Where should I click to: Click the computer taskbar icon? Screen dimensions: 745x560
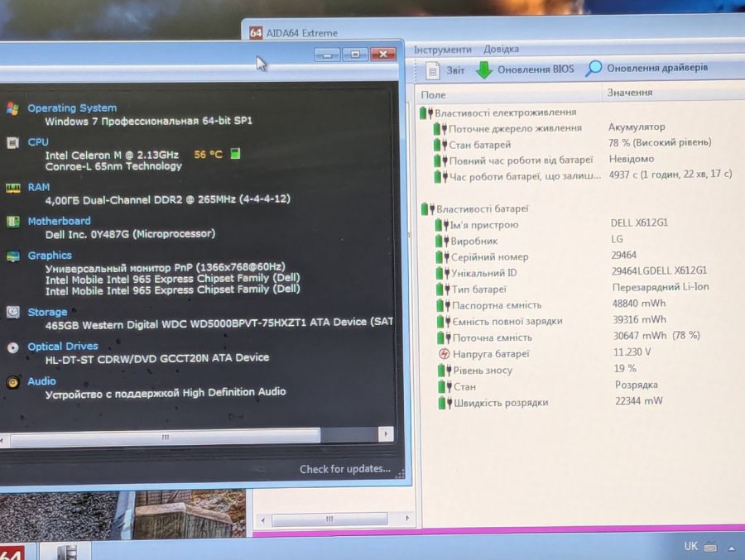(x=66, y=552)
